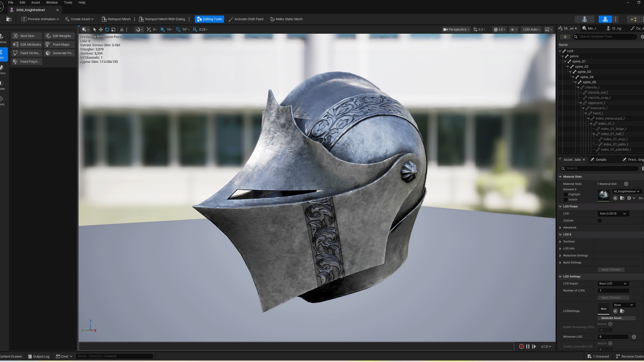644x362 pixels.
Task: Select the Generate Po... tool
Action: [59, 53]
